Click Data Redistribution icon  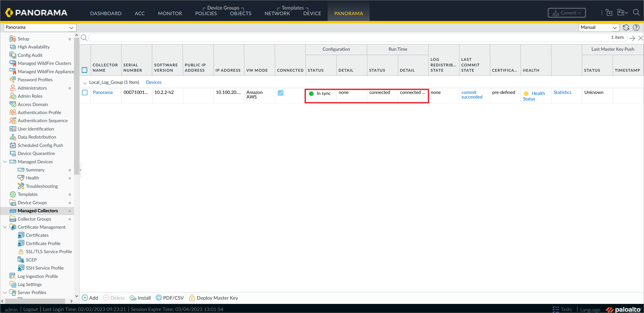point(13,137)
